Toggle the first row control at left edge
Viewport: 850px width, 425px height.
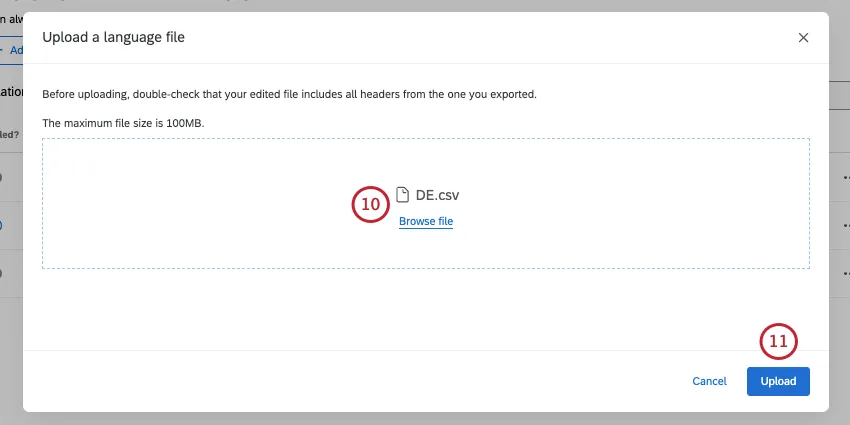coord(2,177)
